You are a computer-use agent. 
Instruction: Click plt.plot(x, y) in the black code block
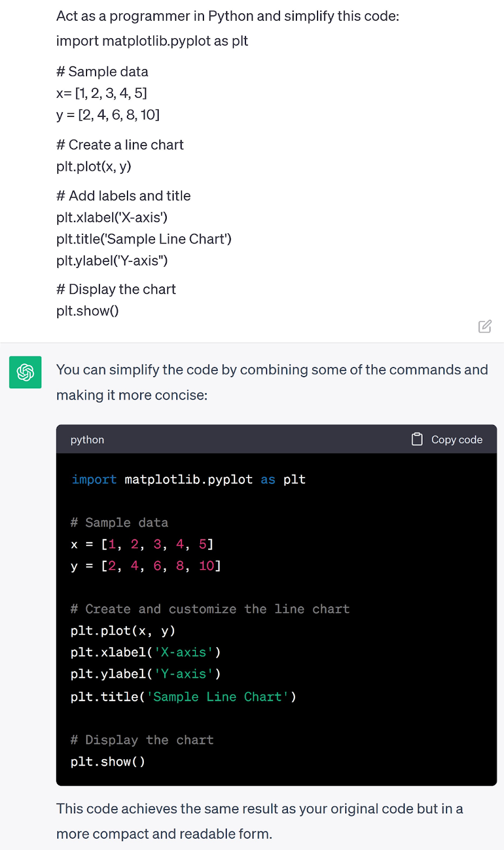(123, 631)
